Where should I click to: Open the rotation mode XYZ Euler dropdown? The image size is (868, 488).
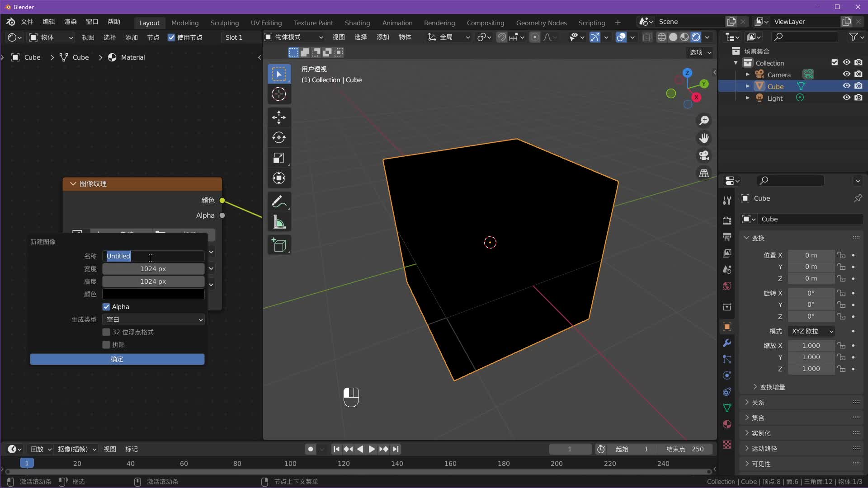[811, 331]
